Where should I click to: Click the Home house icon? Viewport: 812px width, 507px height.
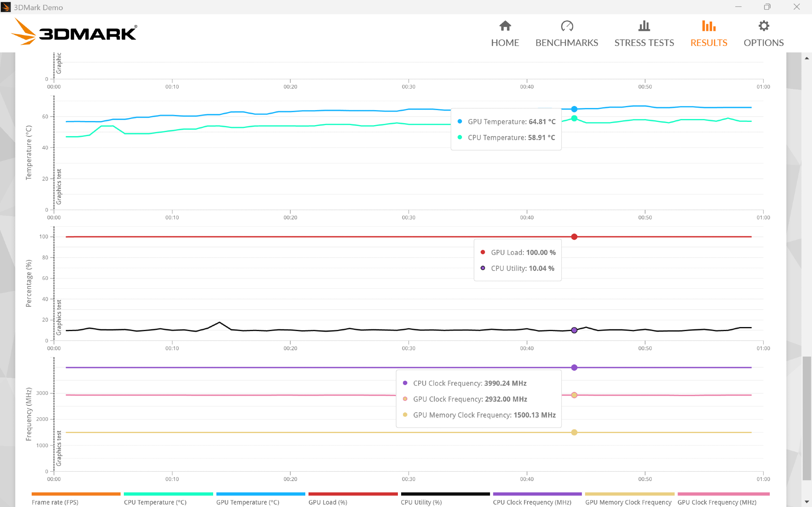[x=505, y=26]
